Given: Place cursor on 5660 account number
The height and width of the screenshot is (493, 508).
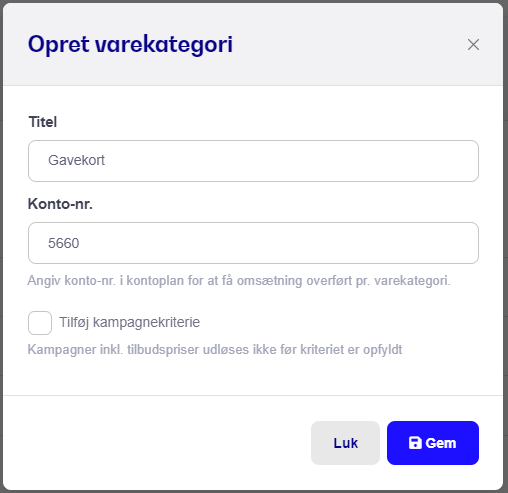Looking at the screenshot, I should 64,243.
